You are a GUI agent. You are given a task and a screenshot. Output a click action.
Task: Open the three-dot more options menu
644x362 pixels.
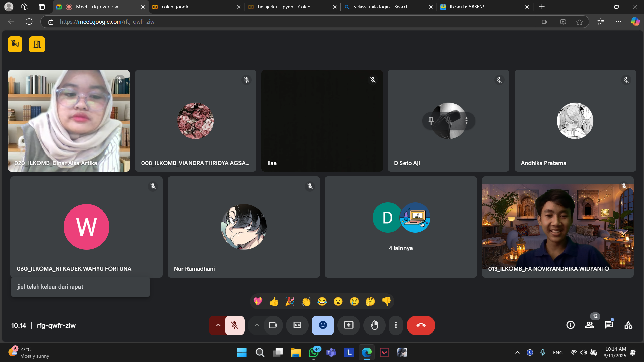pyautogui.click(x=396, y=325)
